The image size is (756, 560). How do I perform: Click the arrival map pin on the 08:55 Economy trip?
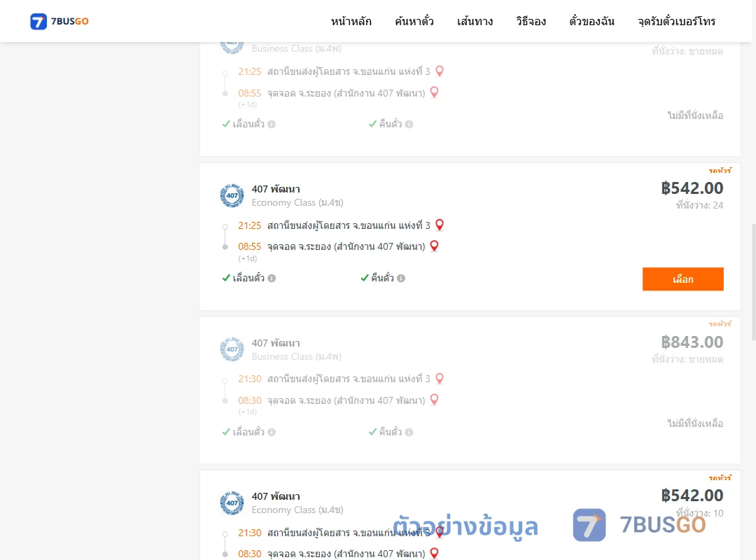[x=435, y=246]
